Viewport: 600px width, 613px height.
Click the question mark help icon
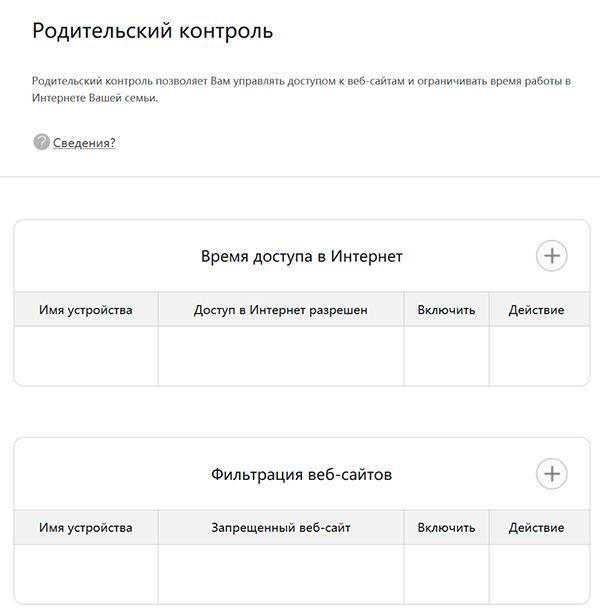tap(41, 142)
